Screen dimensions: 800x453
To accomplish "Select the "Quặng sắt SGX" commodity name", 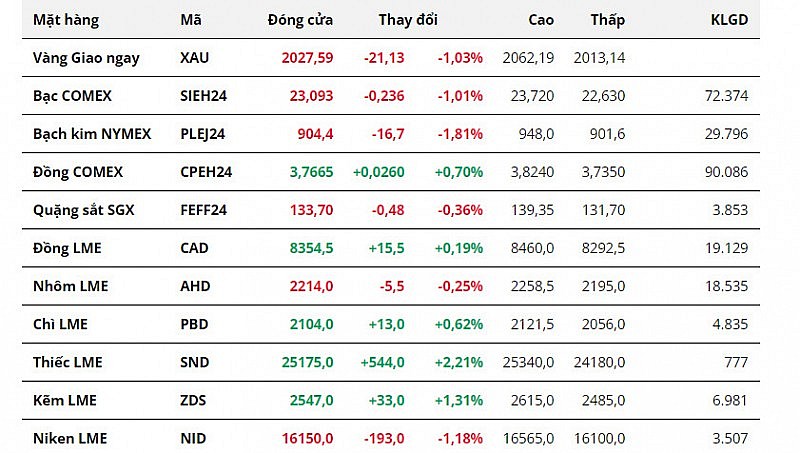I will tap(83, 210).
